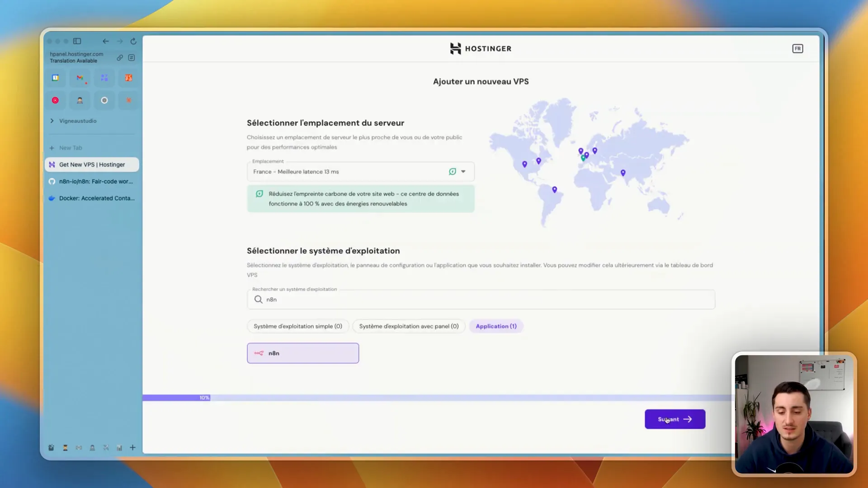The image size is (868, 488).
Task: Open the Emplacement server location dropdown
Action: [361, 172]
